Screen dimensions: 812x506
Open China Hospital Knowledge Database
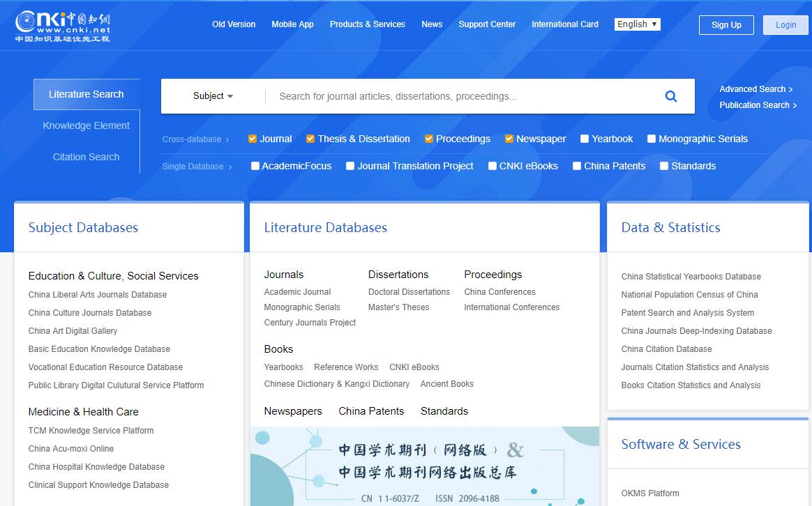(x=96, y=467)
